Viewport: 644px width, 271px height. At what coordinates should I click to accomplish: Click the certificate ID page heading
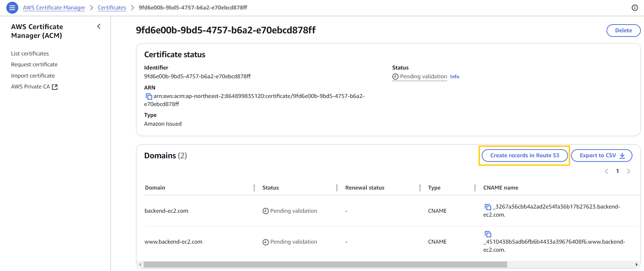pos(225,30)
